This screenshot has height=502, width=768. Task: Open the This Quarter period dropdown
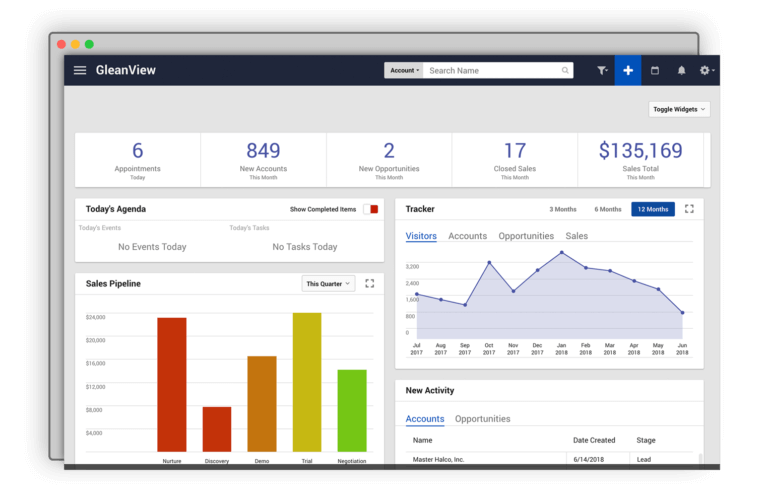coord(328,284)
